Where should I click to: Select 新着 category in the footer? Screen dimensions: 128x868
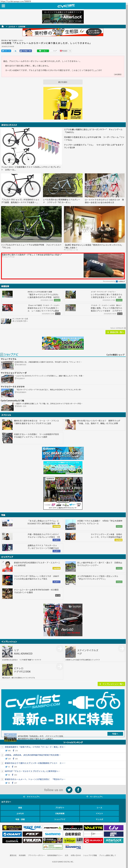(20, 808)
